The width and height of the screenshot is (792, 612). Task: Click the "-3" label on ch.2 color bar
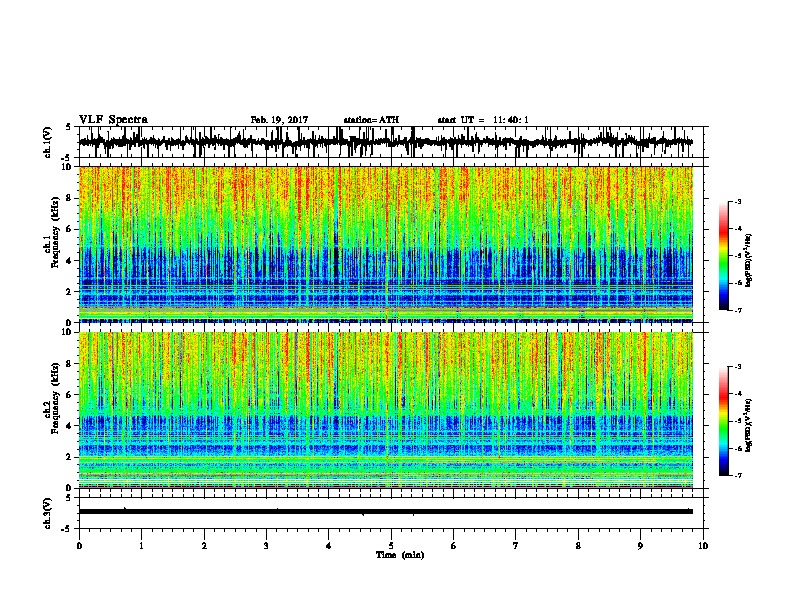point(737,367)
